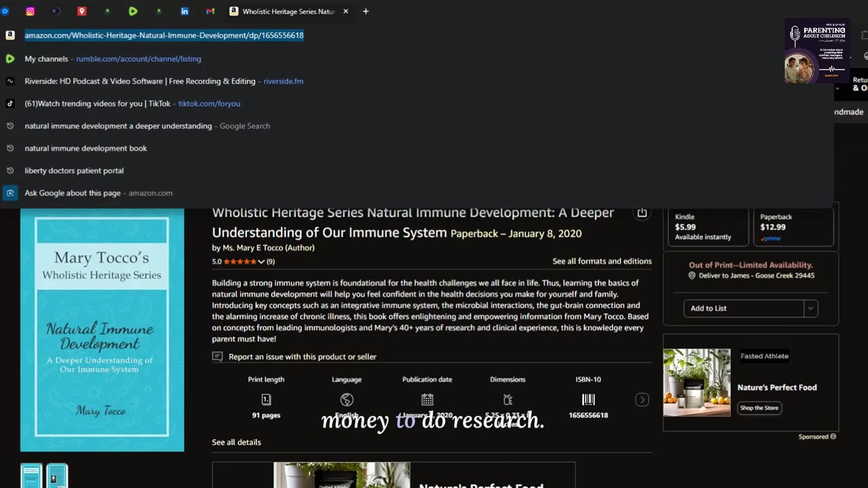
Task: Pick 'natural immune development a deeper understanding' search suggestion
Action: pos(416,126)
